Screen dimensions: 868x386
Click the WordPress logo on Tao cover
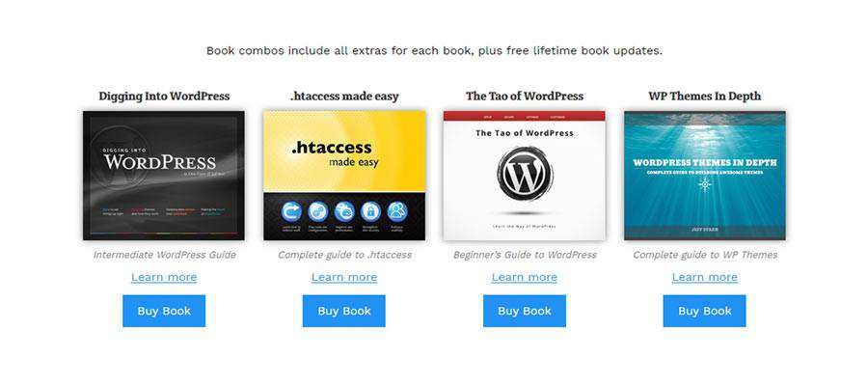click(x=525, y=175)
